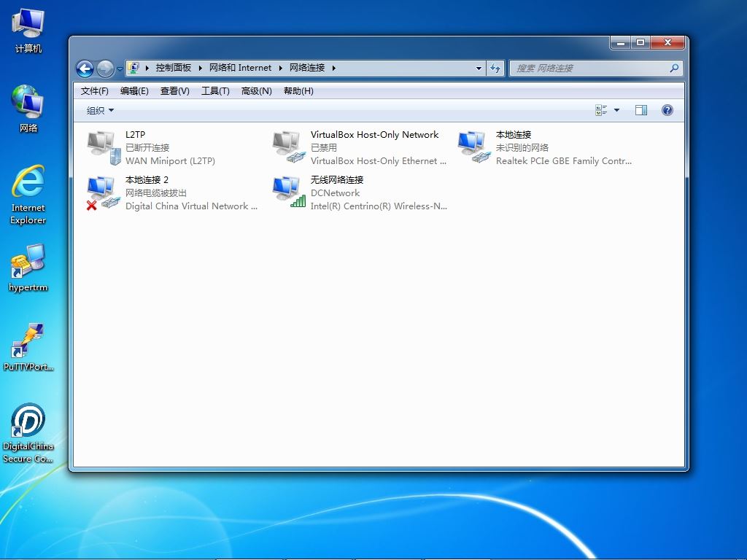This screenshot has height=560, width=747.
Task: Expand arrow after 网络连接 breadcrumb
Action: 334,68
